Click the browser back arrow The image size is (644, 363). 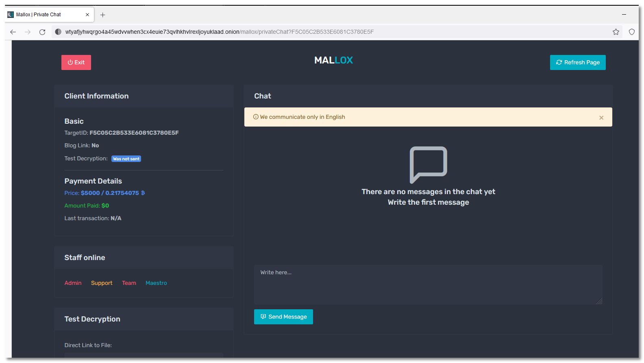[13, 32]
